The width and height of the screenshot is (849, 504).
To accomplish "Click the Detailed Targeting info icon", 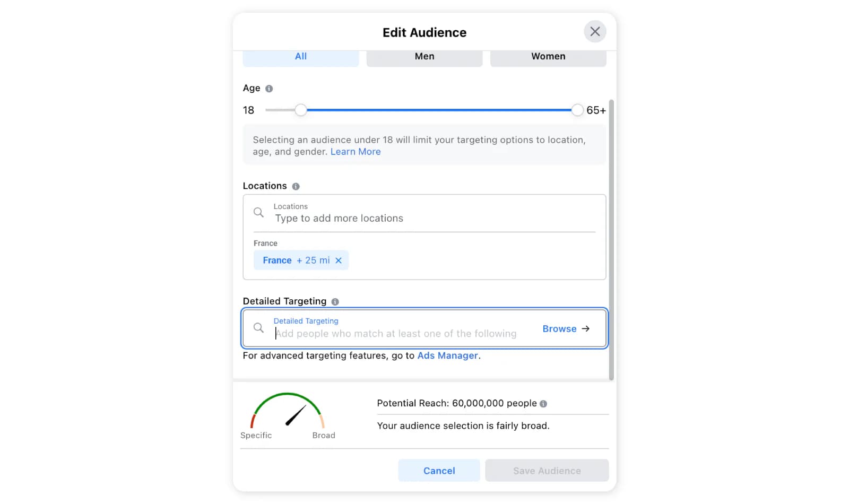I will (x=335, y=302).
